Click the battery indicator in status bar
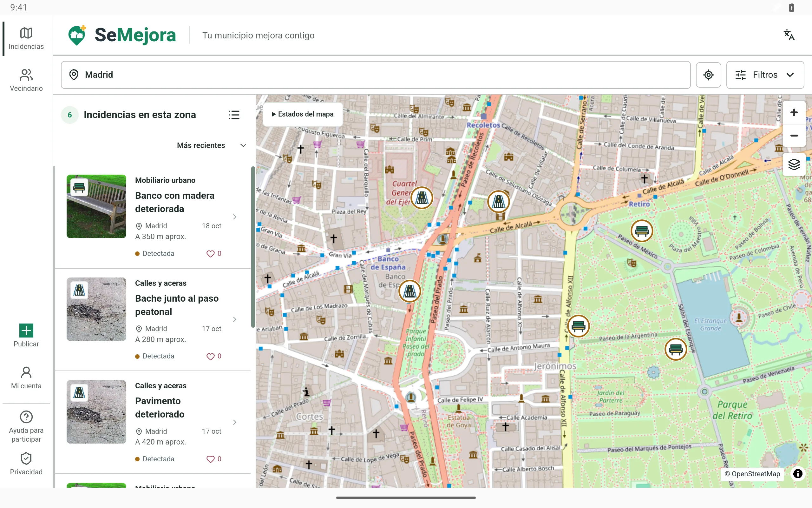 791,7
